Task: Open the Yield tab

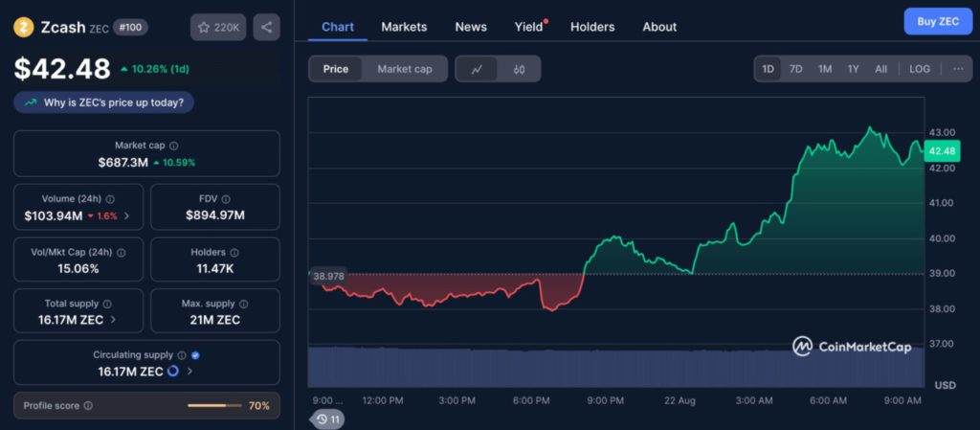Action: 527,27
